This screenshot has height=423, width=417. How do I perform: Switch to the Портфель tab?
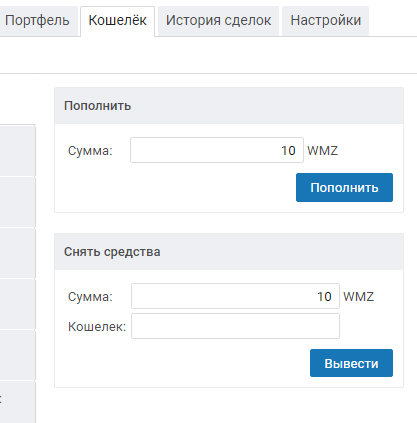tap(37, 21)
